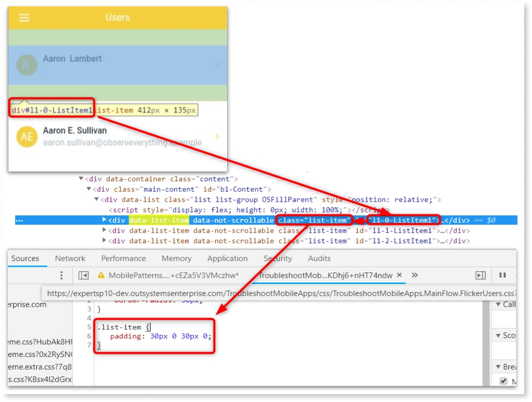532x402 pixels.
Task: Collapse the Scope section
Action: 498,335
